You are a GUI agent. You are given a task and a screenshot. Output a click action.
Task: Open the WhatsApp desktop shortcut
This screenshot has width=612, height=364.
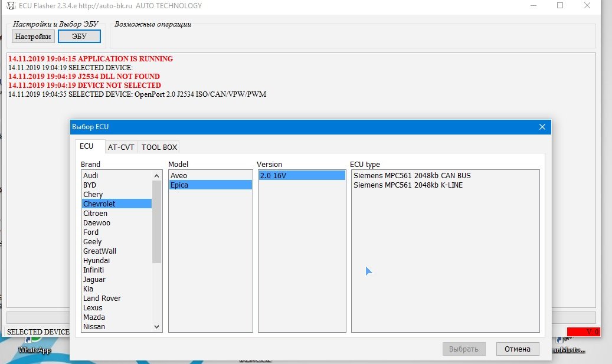click(x=34, y=345)
